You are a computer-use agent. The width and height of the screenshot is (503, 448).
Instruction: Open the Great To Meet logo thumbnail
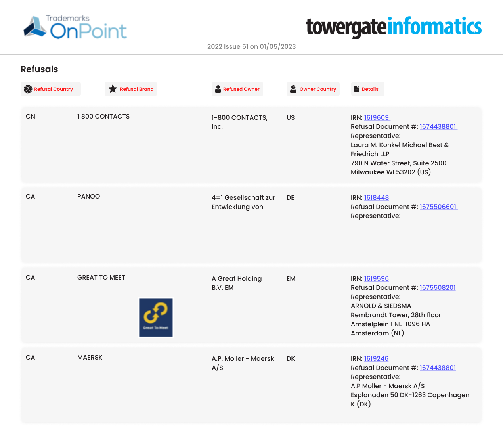[x=156, y=318]
